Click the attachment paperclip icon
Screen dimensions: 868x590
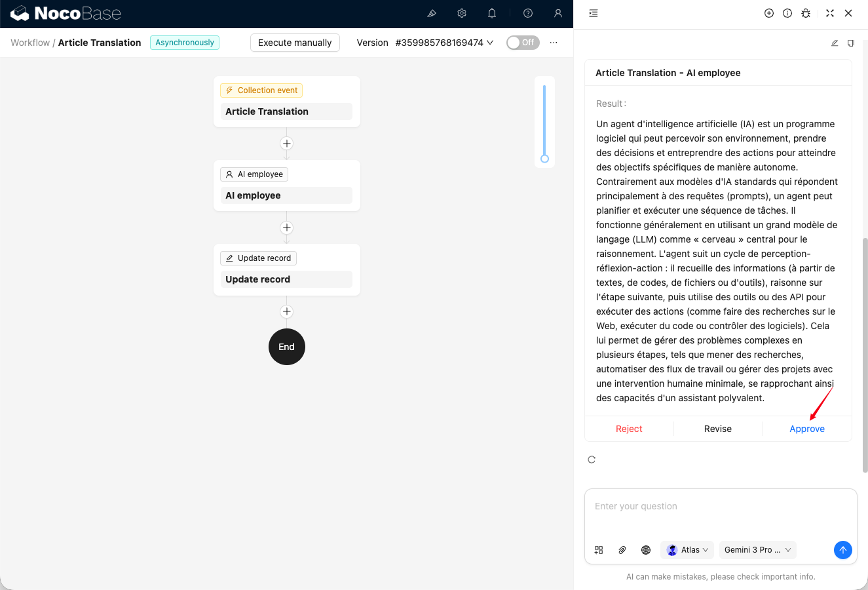tap(622, 550)
